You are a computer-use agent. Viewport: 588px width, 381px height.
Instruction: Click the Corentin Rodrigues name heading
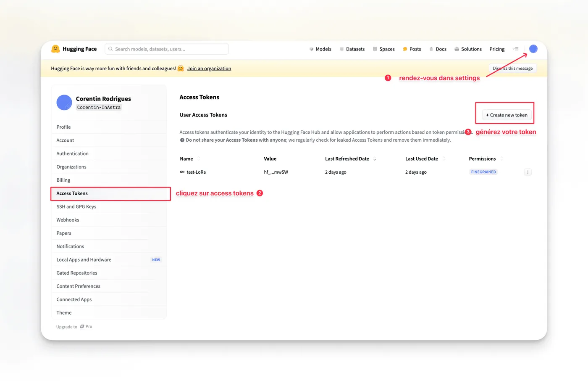pos(103,99)
